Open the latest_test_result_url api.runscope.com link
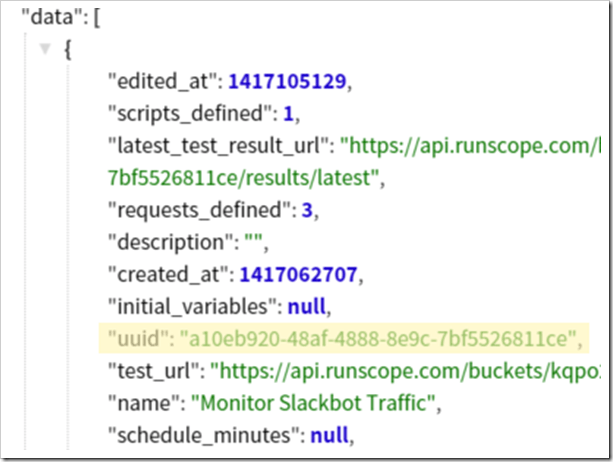The height and width of the screenshot is (462, 613). (470, 146)
